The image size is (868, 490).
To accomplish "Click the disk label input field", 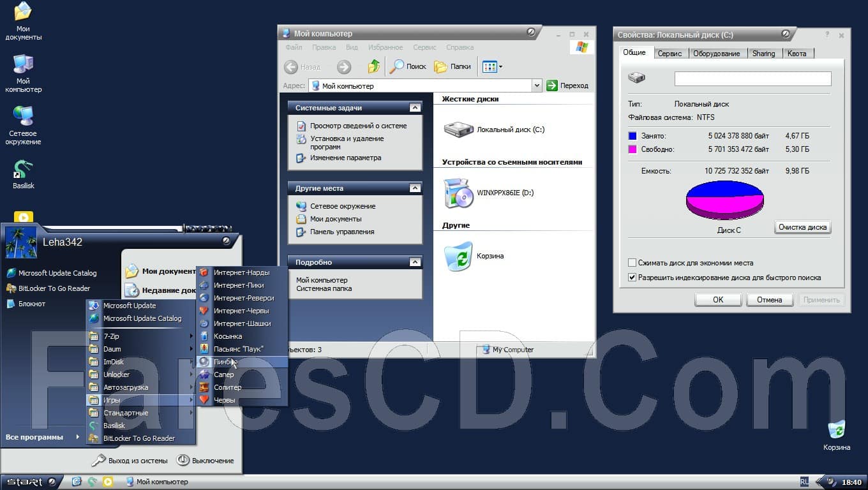I will (x=752, y=78).
